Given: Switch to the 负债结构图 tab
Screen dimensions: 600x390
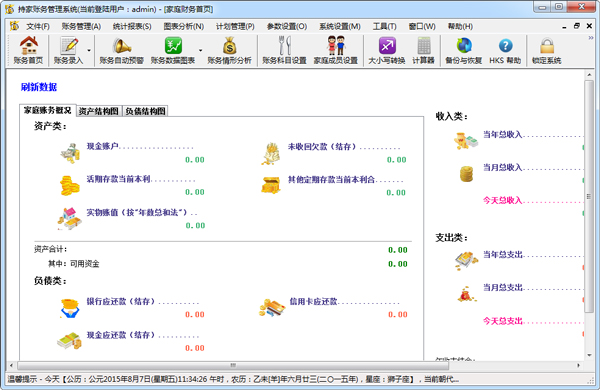Looking at the screenshot, I should [145, 111].
